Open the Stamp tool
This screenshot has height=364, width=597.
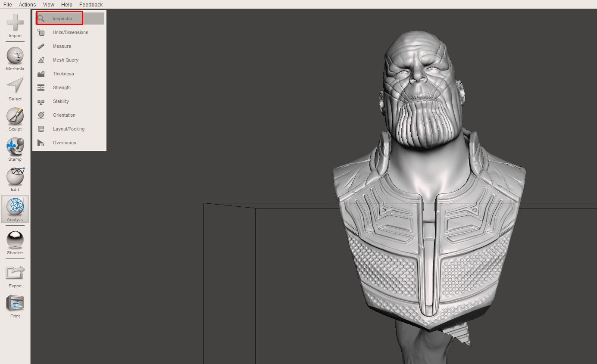click(15, 148)
